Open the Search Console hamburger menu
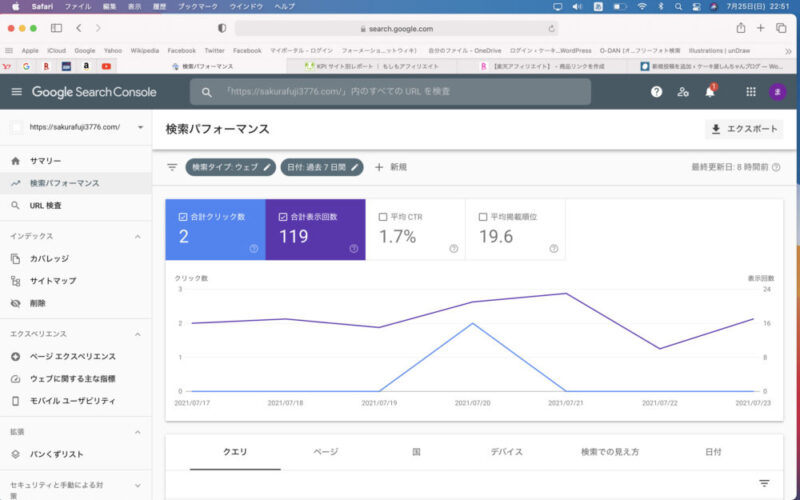800x500 pixels. click(17, 92)
